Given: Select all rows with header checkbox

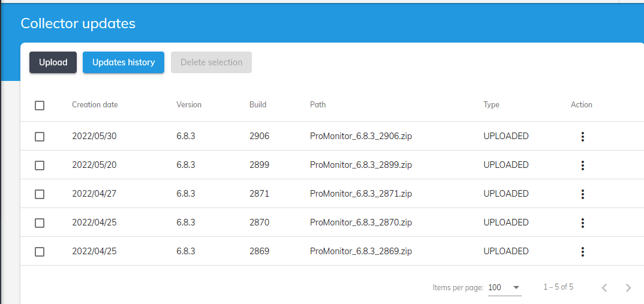Looking at the screenshot, I should [40, 106].
